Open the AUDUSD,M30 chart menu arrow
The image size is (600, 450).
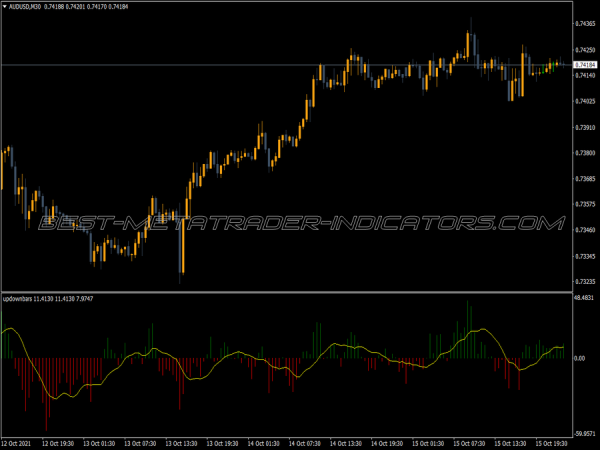pyautogui.click(x=5, y=7)
